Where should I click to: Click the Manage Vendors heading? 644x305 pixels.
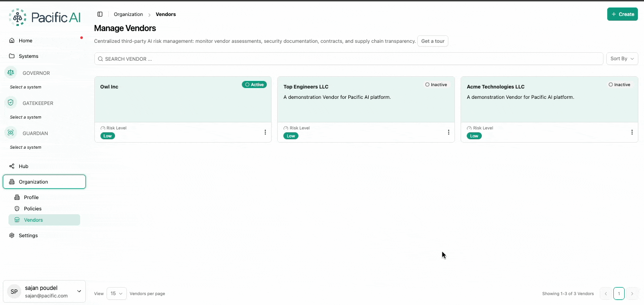coord(125,28)
